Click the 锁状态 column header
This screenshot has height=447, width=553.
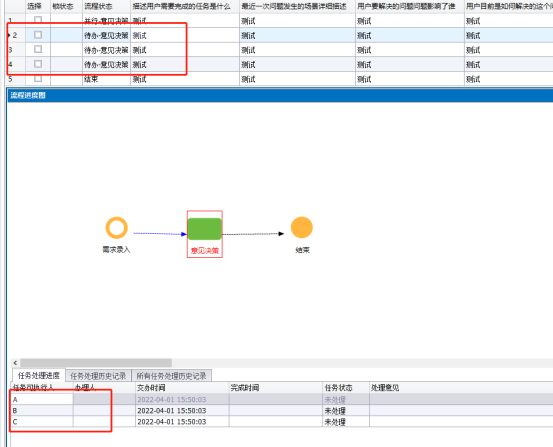pyautogui.click(x=66, y=6)
